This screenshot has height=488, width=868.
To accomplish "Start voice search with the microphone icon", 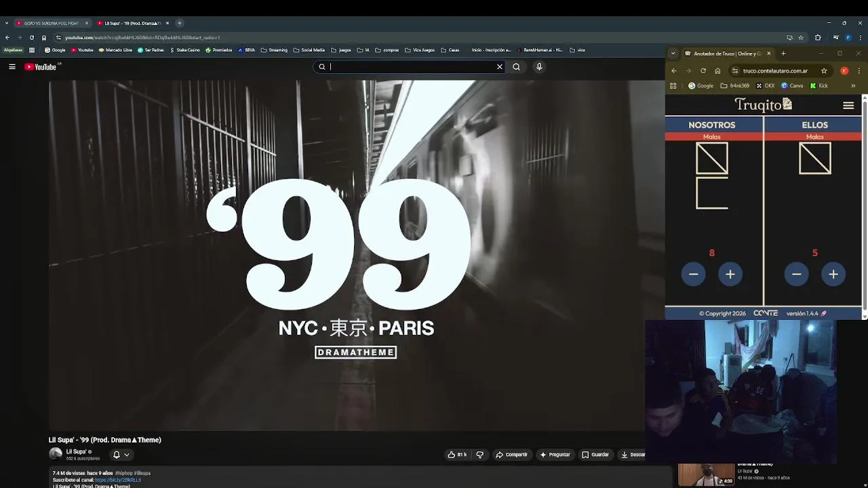I will click(x=539, y=66).
